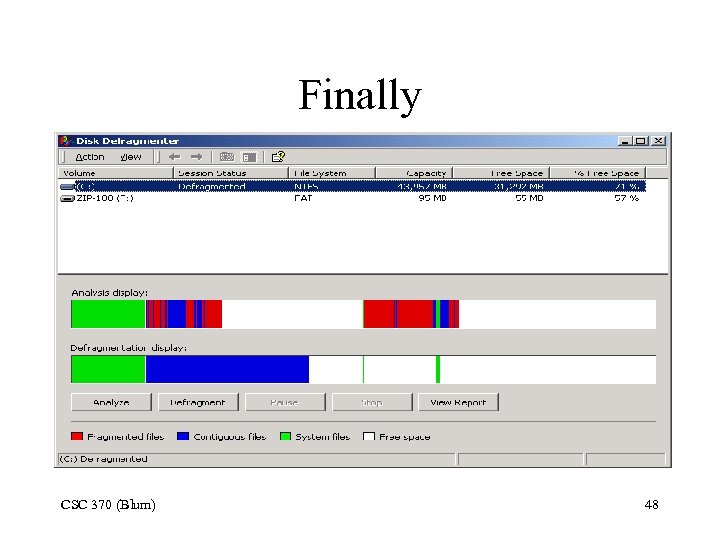
Task: Click the Defragmented status cell
Action: pyautogui.click(x=212, y=186)
